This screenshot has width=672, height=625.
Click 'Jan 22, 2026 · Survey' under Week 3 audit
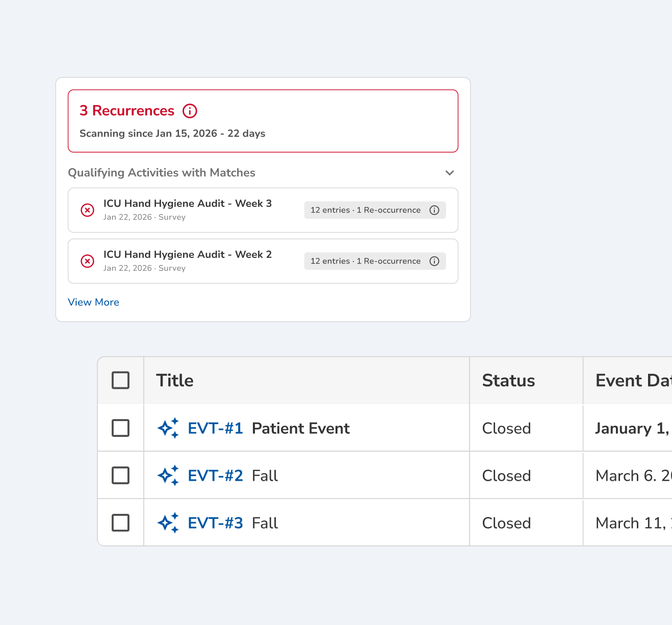tap(144, 217)
